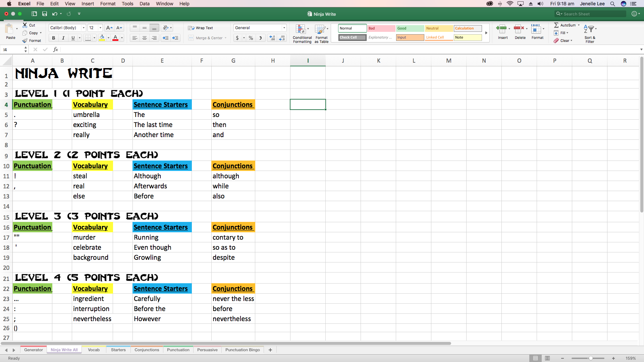Click the Search Sheet field
Image resolution: width=644 pixels, height=362 pixels.
tap(590, 14)
